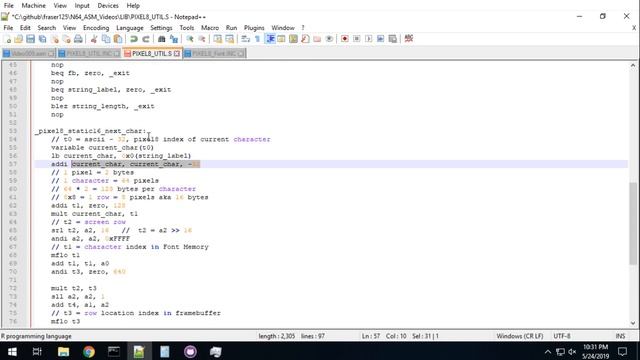Click the INS status indicator
The height and width of the screenshot is (360, 640).
click(x=620, y=336)
